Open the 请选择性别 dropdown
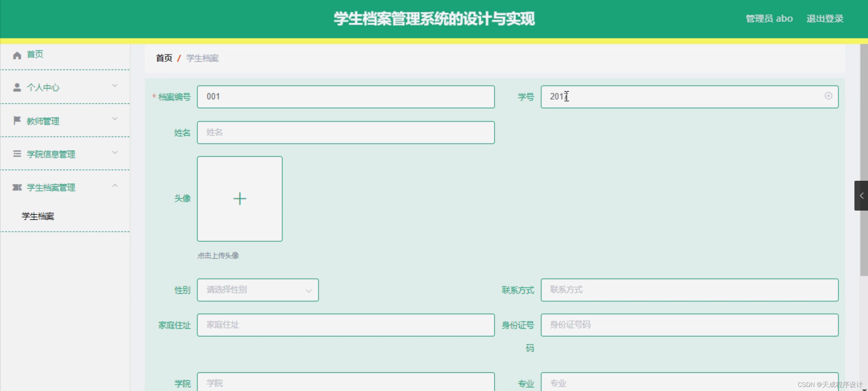This screenshot has height=391, width=868. (x=258, y=290)
